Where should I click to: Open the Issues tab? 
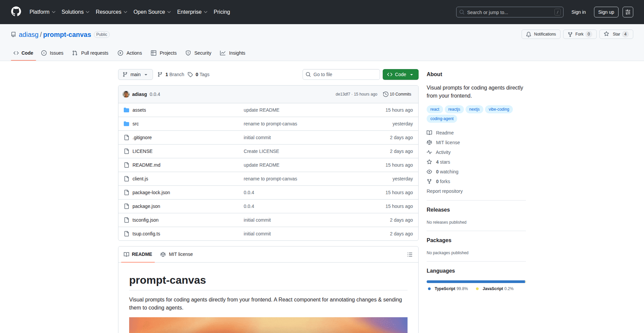pyautogui.click(x=52, y=53)
